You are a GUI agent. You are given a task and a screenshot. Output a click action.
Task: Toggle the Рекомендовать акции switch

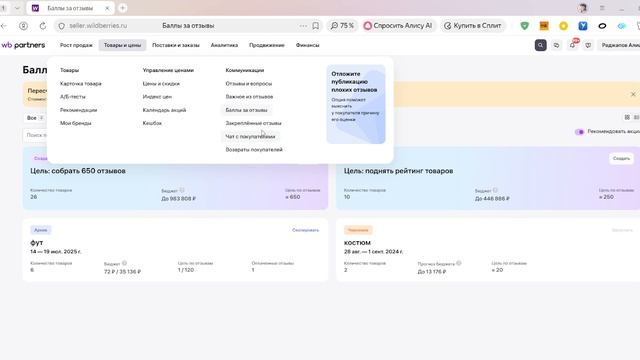579,132
